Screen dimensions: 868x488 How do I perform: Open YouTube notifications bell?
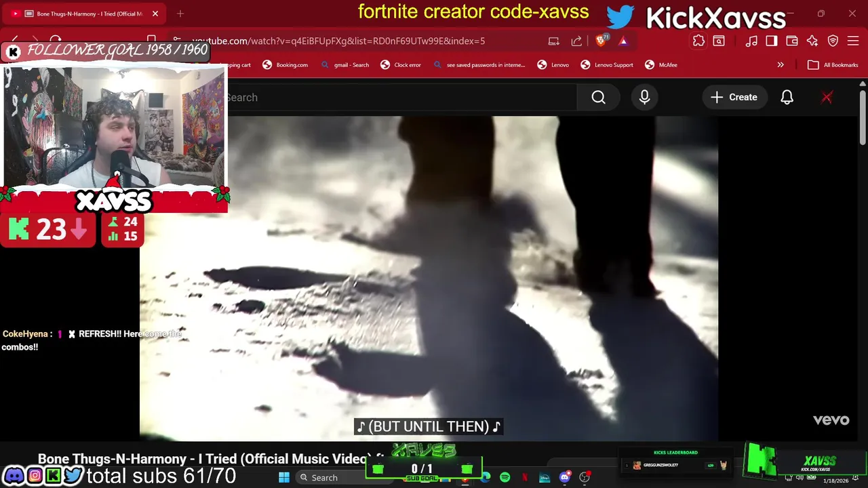787,98
